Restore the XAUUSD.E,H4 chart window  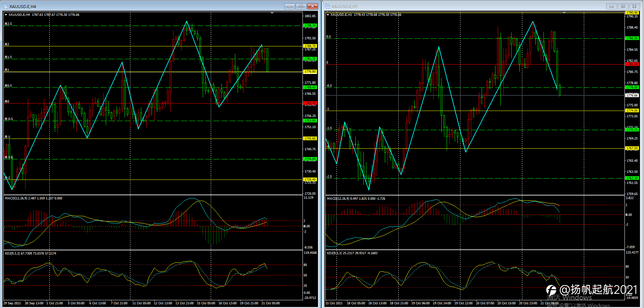coord(301,6)
